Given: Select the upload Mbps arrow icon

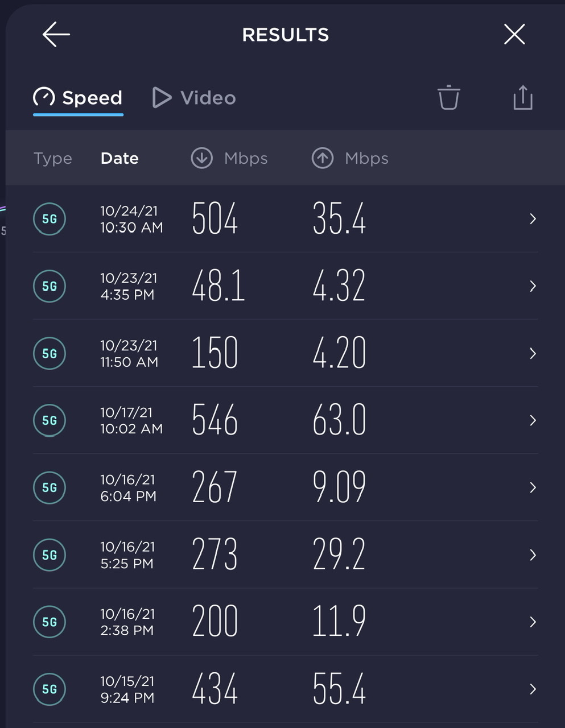Looking at the screenshot, I should (323, 158).
